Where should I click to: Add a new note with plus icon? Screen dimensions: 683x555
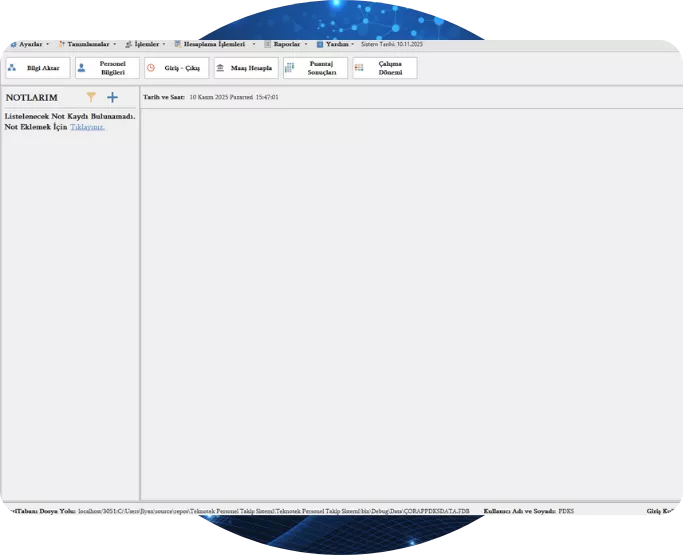112,97
